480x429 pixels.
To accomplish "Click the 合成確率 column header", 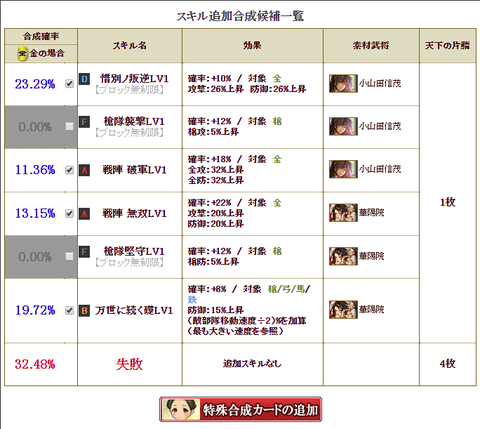I will click(41, 36).
